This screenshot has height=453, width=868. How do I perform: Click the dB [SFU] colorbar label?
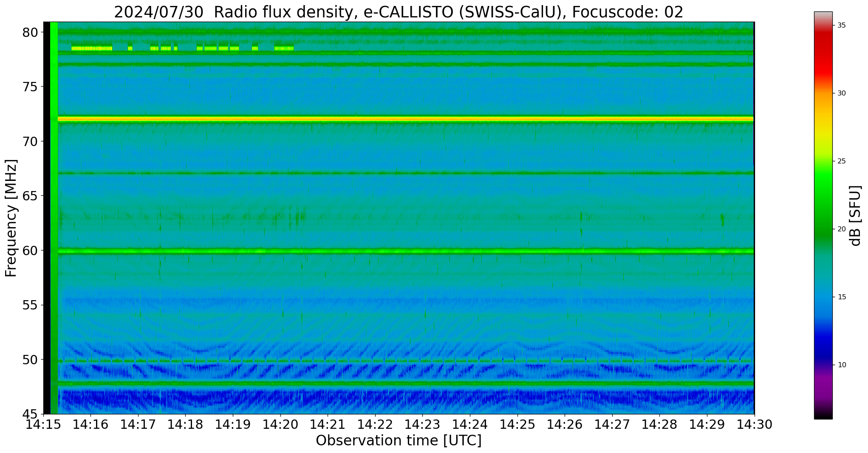(856, 216)
